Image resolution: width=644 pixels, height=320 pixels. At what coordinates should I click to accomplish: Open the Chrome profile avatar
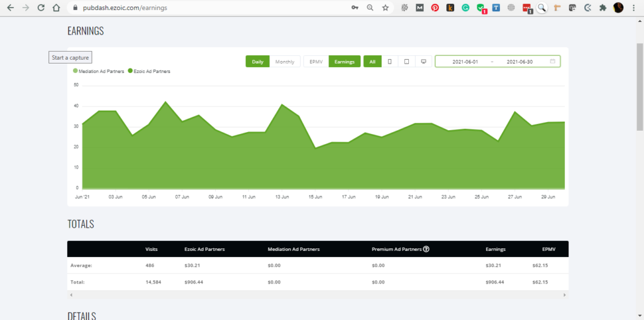coord(619,8)
